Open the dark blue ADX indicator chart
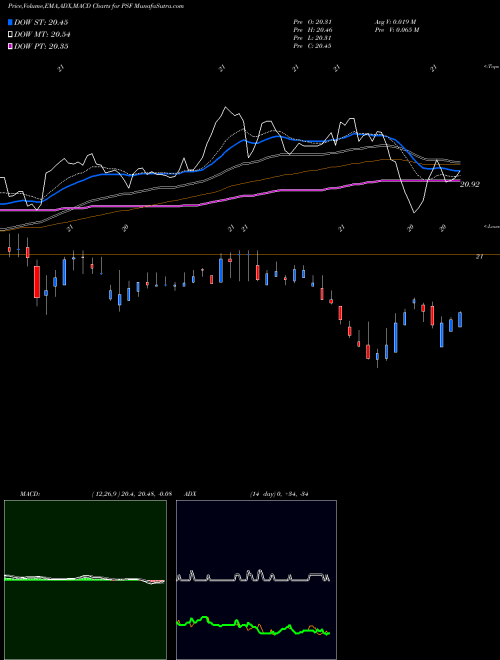 point(256,580)
